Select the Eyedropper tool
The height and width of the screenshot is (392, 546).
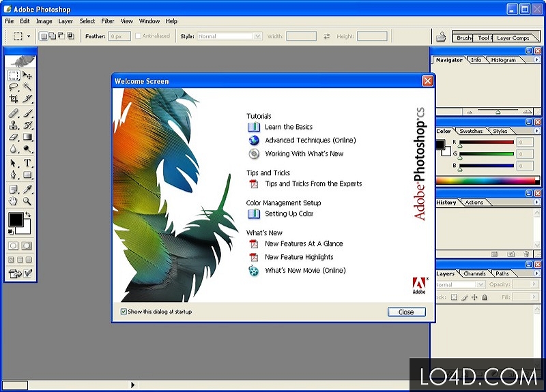[x=27, y=189]
